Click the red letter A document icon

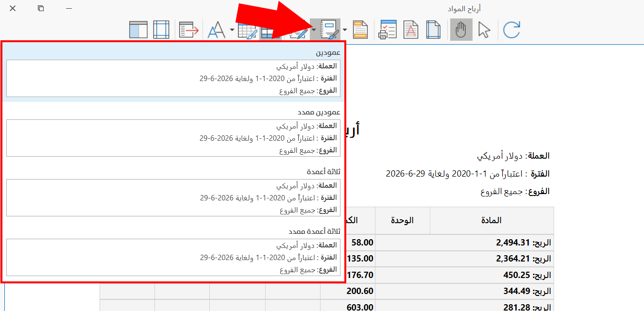coord(411,30)
